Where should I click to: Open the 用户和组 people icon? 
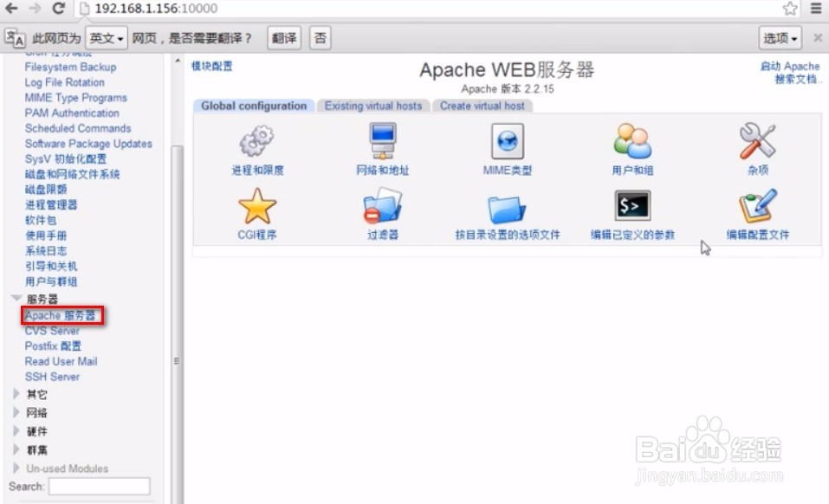click(632, 140)
